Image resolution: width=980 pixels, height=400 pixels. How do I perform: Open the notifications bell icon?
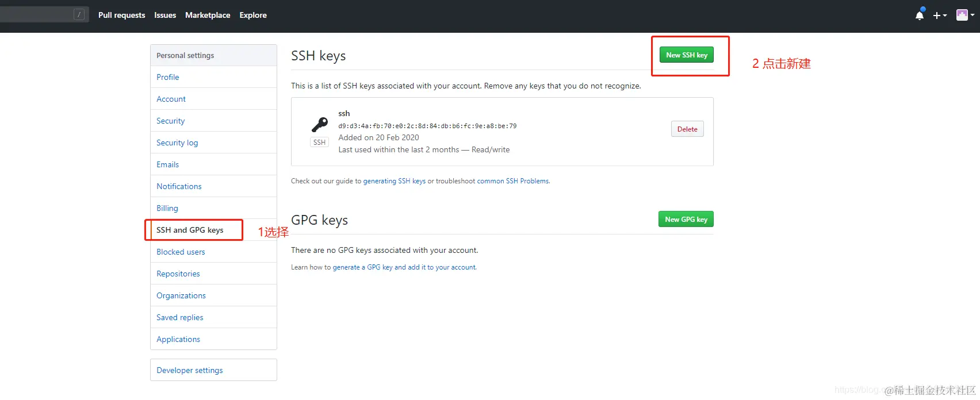pos(919,15)
